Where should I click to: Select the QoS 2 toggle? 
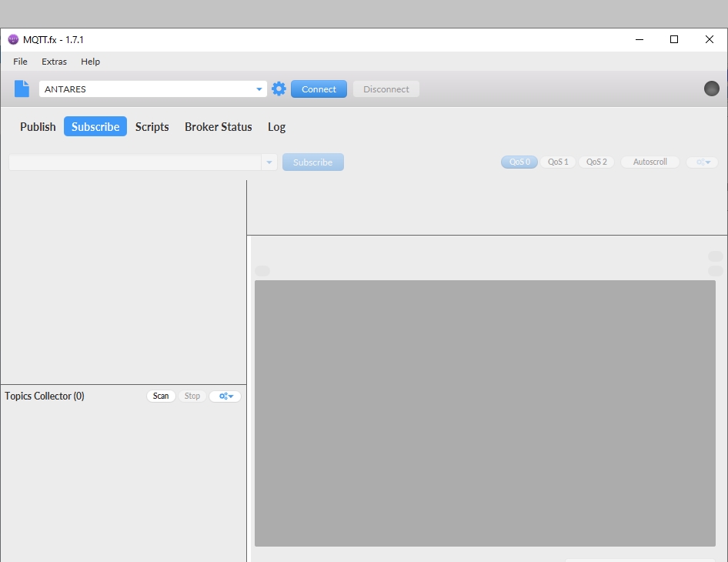tap(596, 162)
